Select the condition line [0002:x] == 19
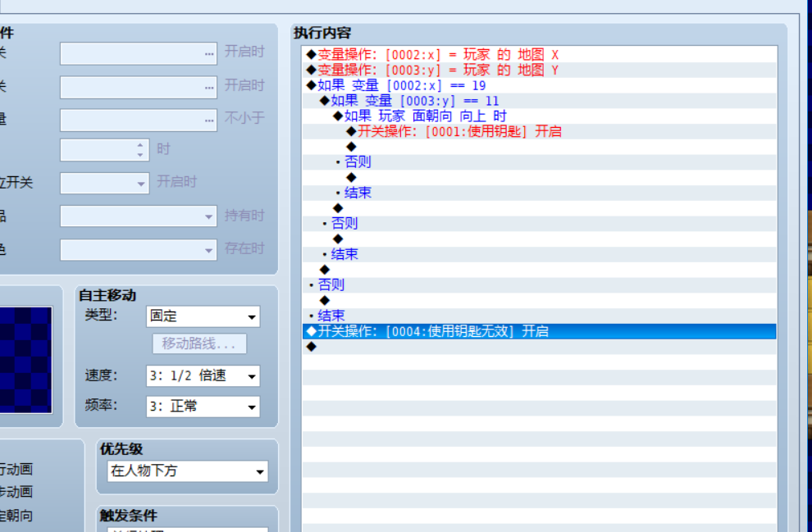The height and width of the screenshot is (532, 812). point(539,85)
